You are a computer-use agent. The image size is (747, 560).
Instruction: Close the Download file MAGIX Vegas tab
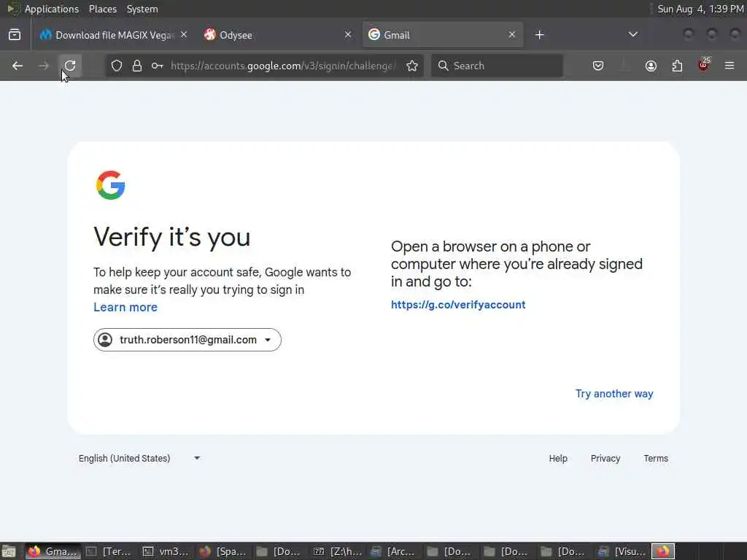[x=184, y=35]
